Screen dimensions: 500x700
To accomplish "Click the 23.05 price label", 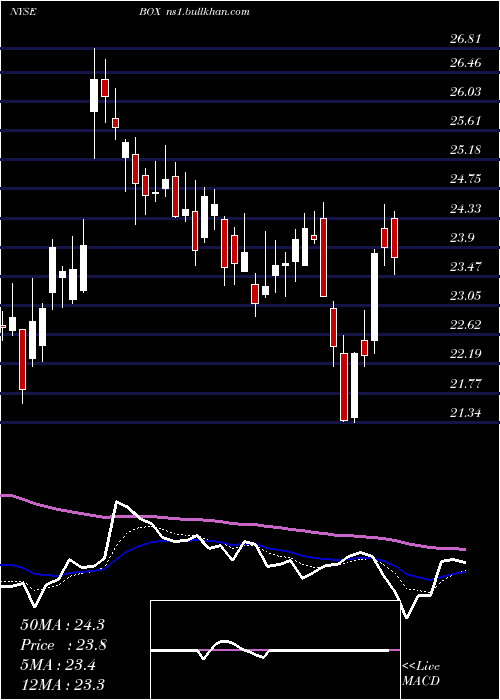I will (465, 296).
